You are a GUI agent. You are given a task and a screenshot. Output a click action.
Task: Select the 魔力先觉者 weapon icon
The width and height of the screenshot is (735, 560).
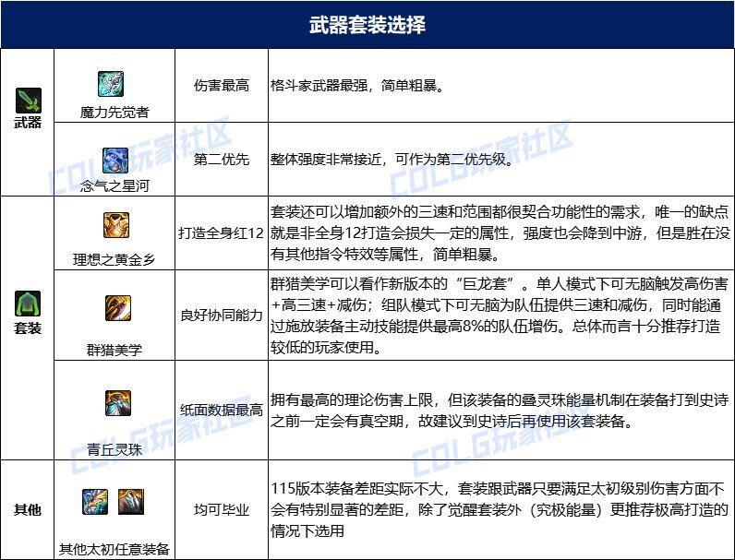[111, 84]
